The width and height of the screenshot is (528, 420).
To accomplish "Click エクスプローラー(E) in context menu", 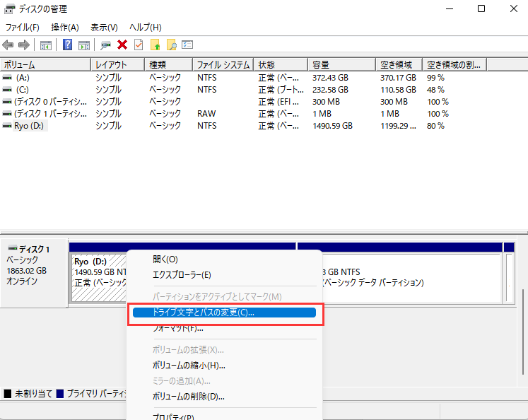I will (182, 274).
